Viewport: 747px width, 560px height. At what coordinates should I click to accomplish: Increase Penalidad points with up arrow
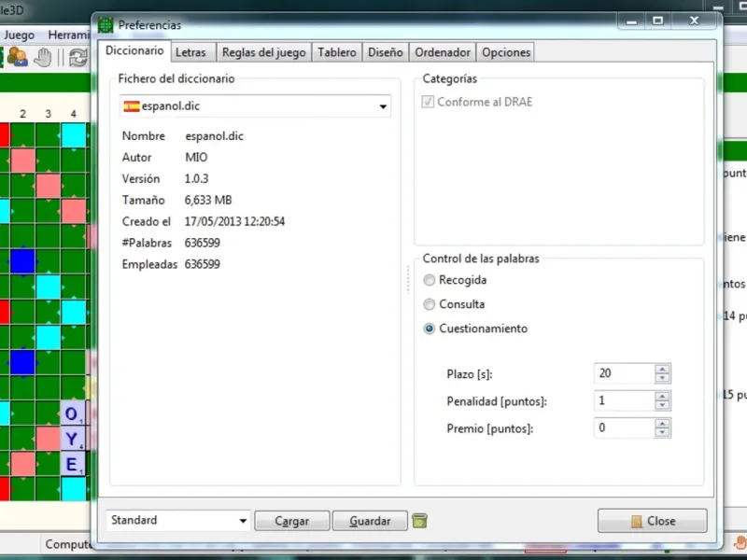tap(662, 396)
